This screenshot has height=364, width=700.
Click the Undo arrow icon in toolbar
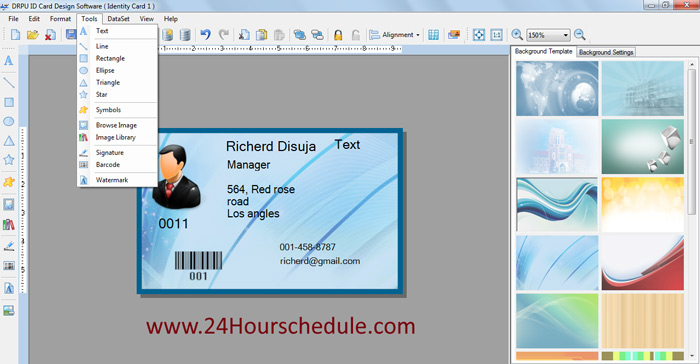(x=205, y=34)
